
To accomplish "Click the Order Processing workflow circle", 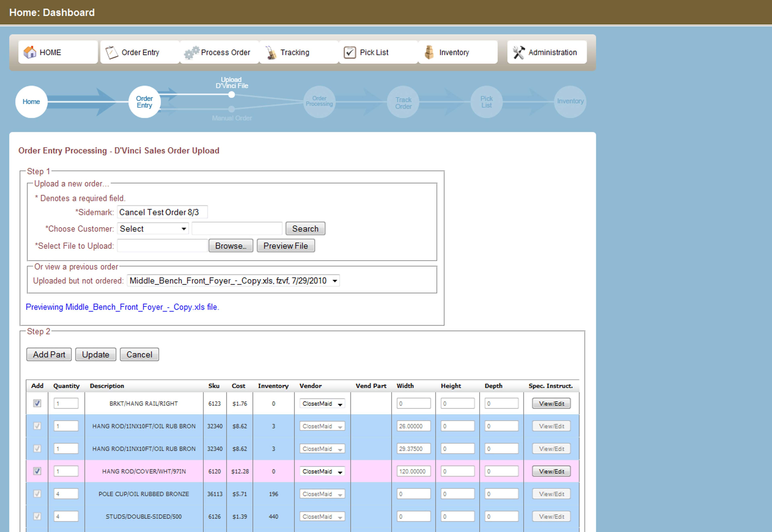I will [x=319, y=102].
